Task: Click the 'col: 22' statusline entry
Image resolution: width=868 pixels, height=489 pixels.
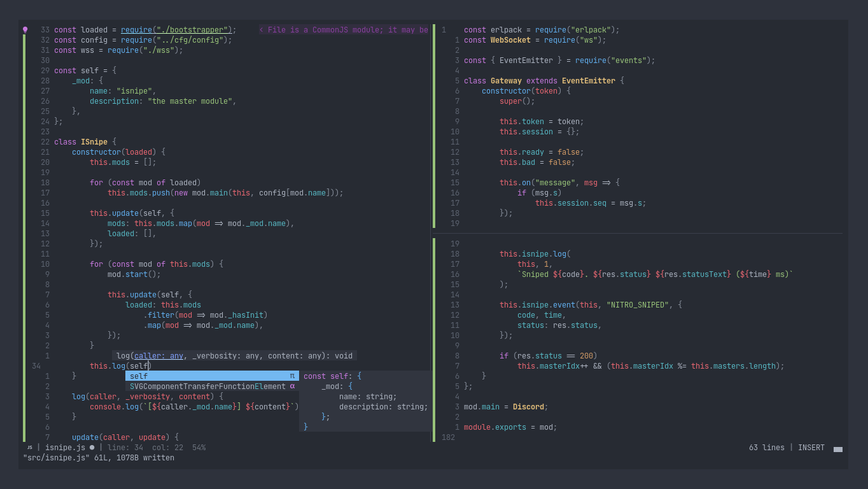Action: coord(167,448)
